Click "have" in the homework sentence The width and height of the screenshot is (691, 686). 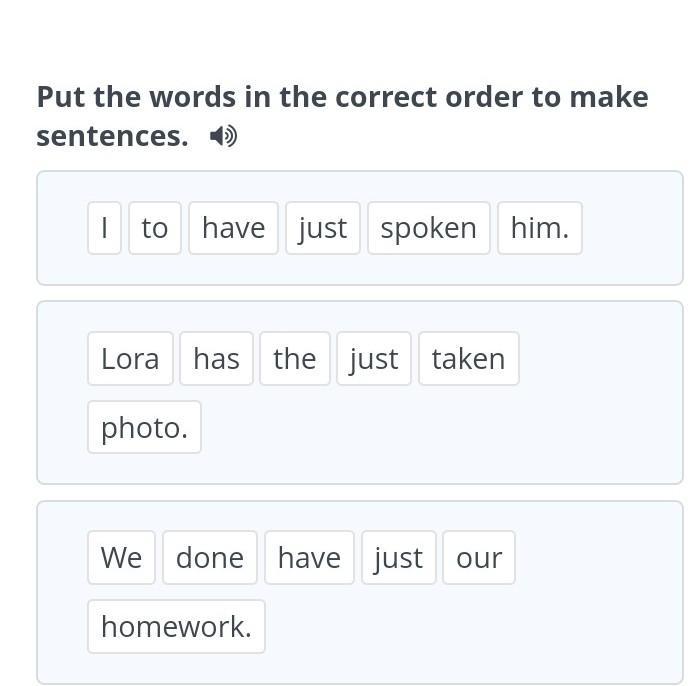[x=309, y=557]
